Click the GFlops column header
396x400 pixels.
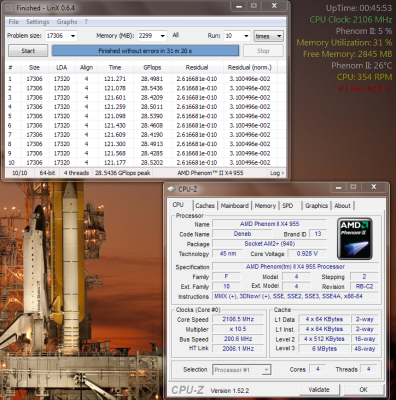click(x=152, y=67)
